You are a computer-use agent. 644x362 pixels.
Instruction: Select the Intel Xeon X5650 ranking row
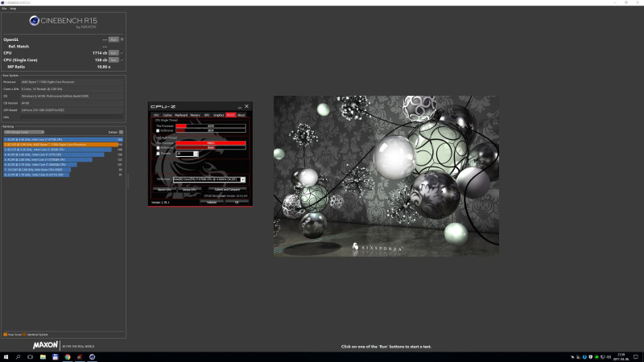[x=64, y=170]
